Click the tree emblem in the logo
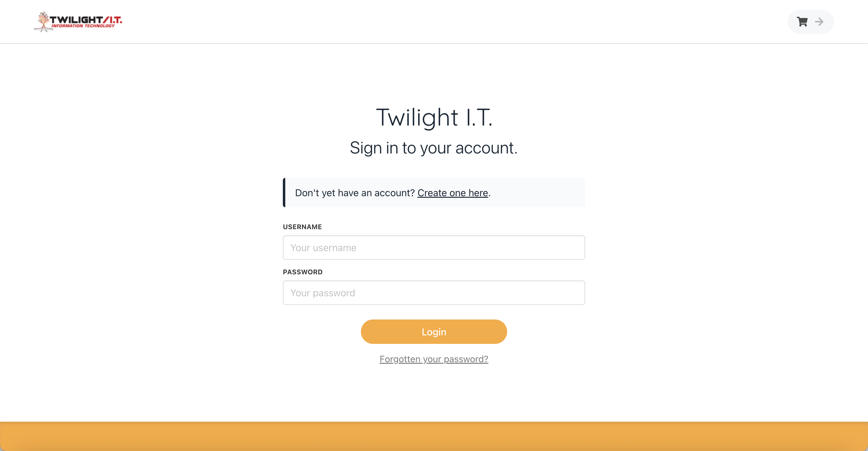 (43, 22)
